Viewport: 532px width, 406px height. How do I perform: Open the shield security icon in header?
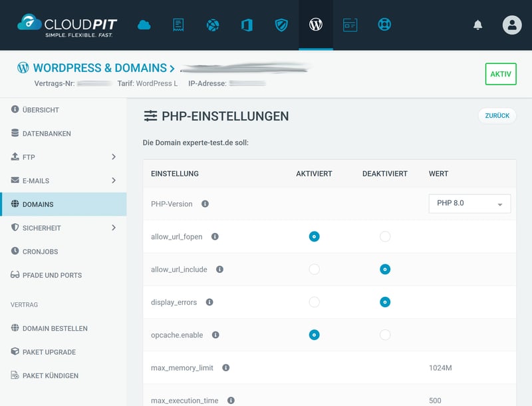281,25
